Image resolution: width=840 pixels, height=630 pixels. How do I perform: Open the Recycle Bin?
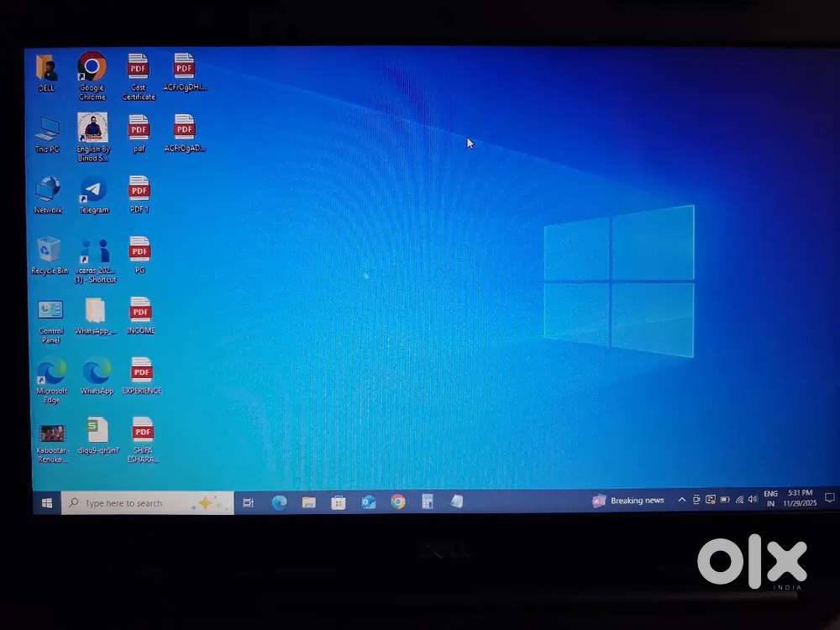[x=48, y=250]
